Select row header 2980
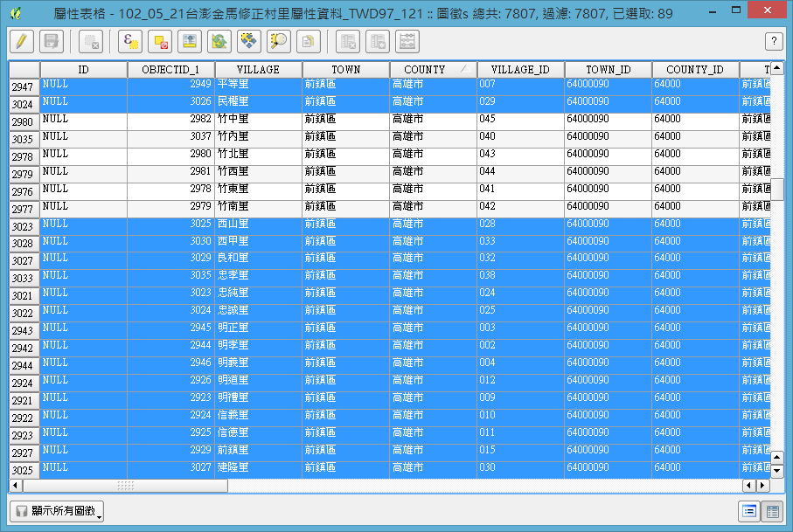793x532 pixels. click(24, 122)
